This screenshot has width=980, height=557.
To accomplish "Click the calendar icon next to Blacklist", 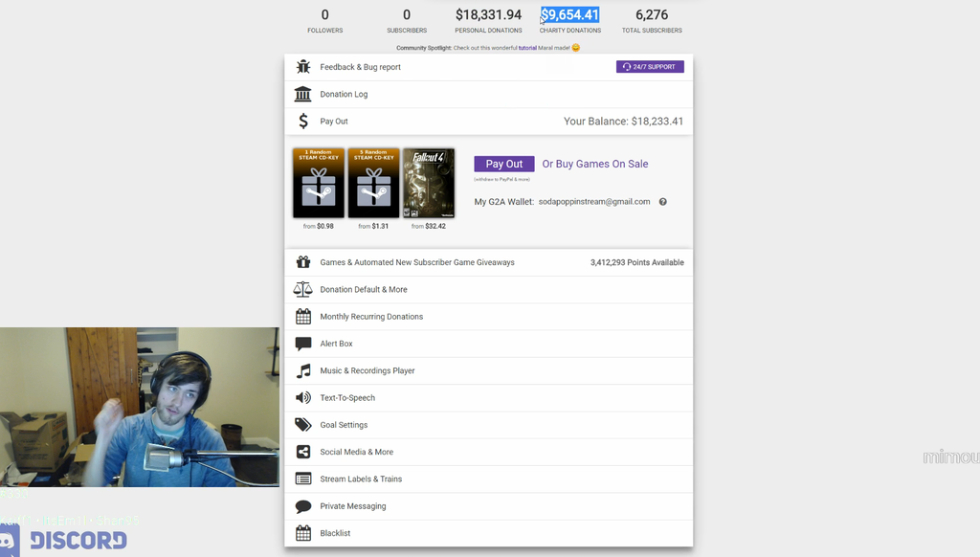I will (x=303, y=533).
